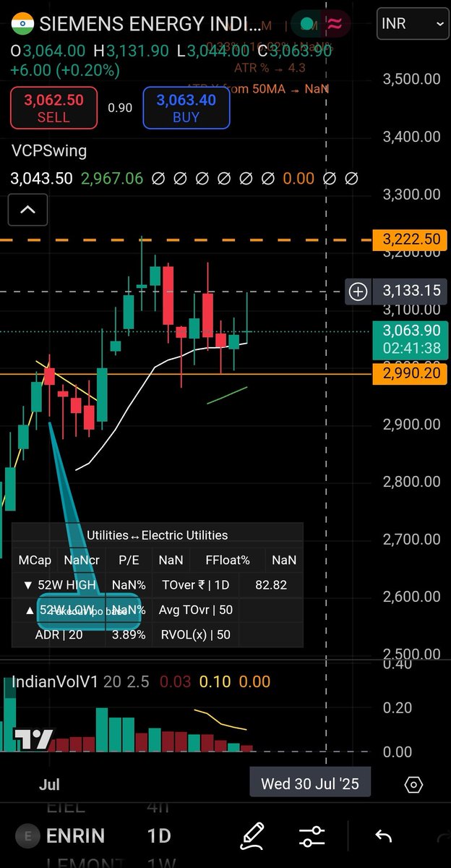Image resolution: width=451 pixels, height=868 pixels.
Task: Undo with the curved arrow icon
Action: [383, 836]
